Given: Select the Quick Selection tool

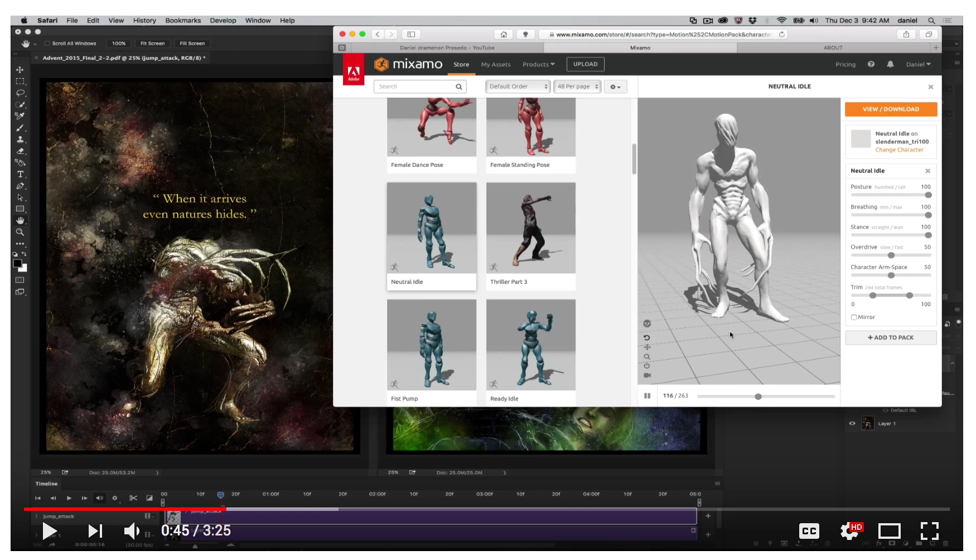Looking at the screenshot, I should tap(20, 104).
